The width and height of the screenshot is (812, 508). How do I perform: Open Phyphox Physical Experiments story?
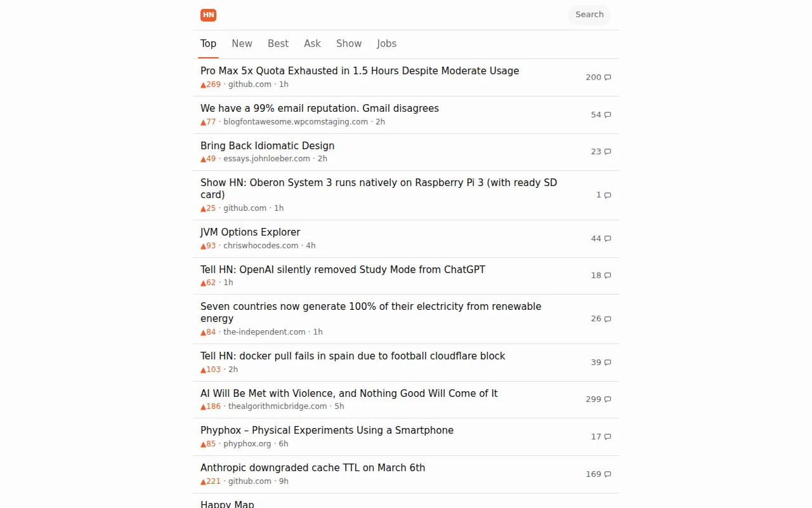point(327,430)
